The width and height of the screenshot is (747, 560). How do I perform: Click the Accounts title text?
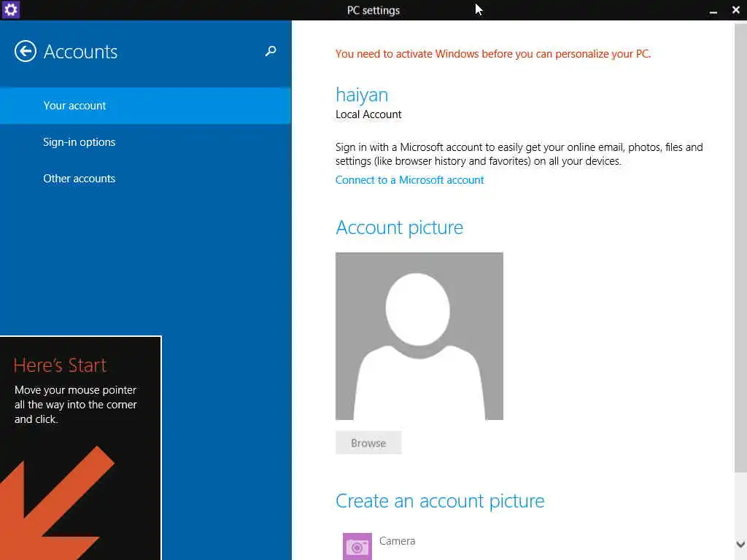80,52
